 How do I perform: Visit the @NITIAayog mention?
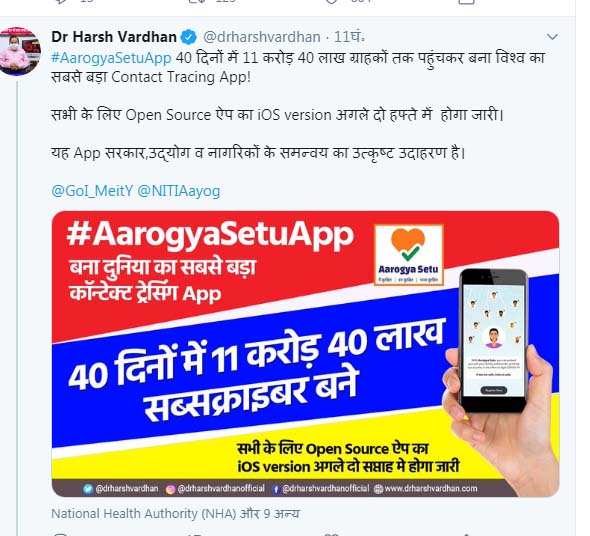point(179,191)
